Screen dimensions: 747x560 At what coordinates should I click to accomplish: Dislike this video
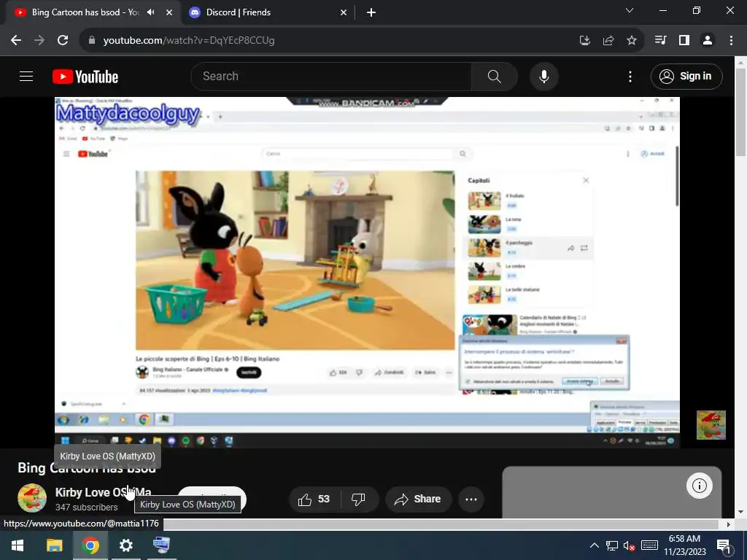click(358, 499)
